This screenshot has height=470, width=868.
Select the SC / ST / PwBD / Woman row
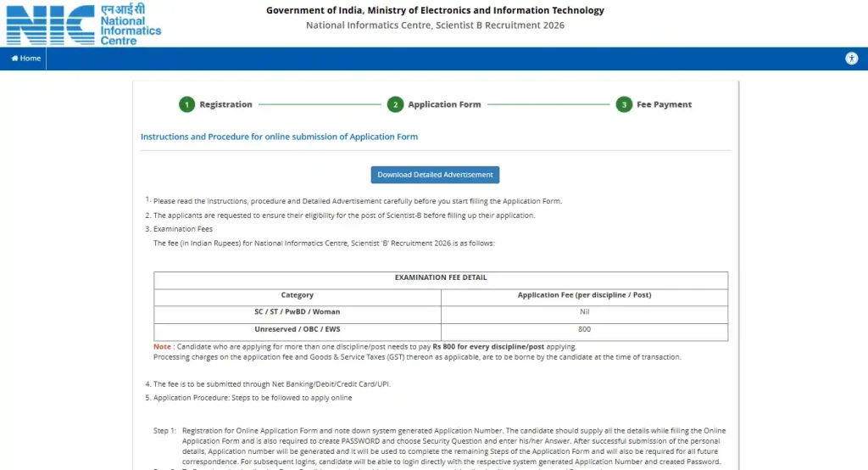(x=297, y=312)
